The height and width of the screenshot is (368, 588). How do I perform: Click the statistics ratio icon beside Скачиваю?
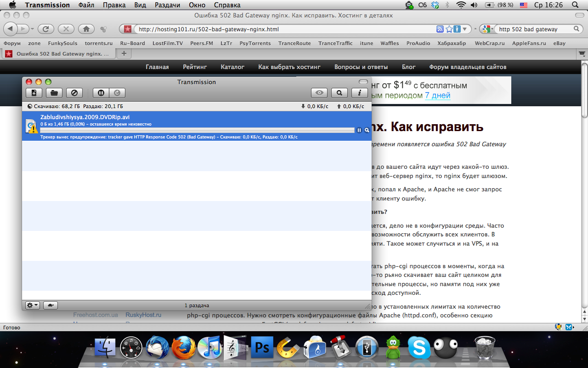tap(30, 106)
